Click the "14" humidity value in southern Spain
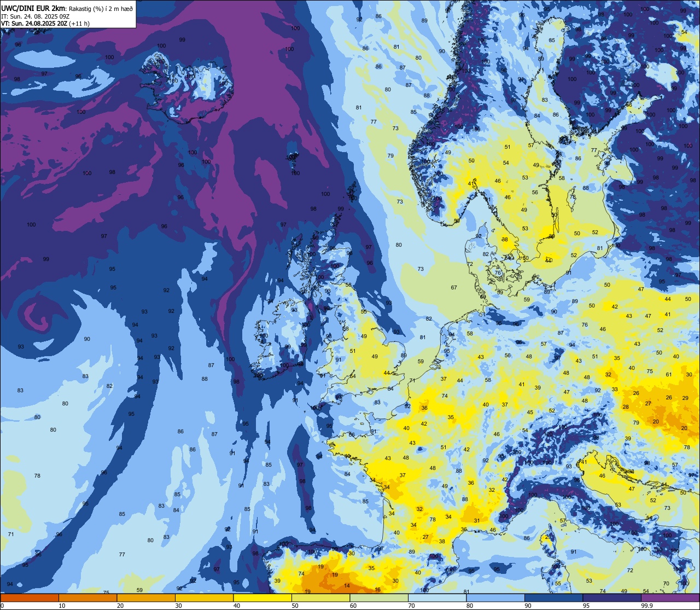 [347, 585]
